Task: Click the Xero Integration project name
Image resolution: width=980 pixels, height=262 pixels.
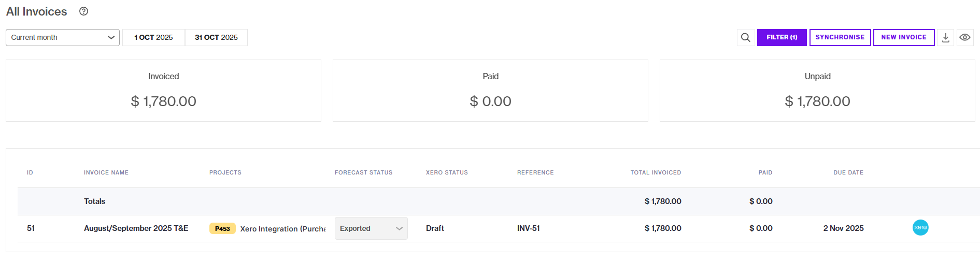Action: pyautogui.click(x=283, y=228)
